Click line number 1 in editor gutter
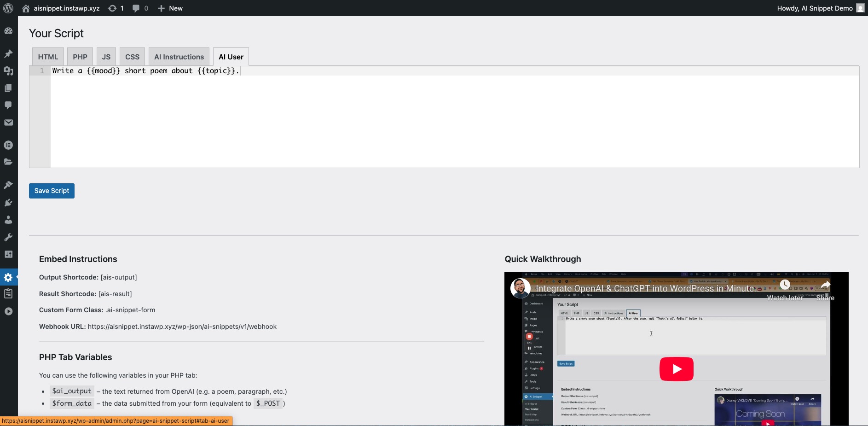The height and width of the screenshot is (426, 868). tap(42, 71)
